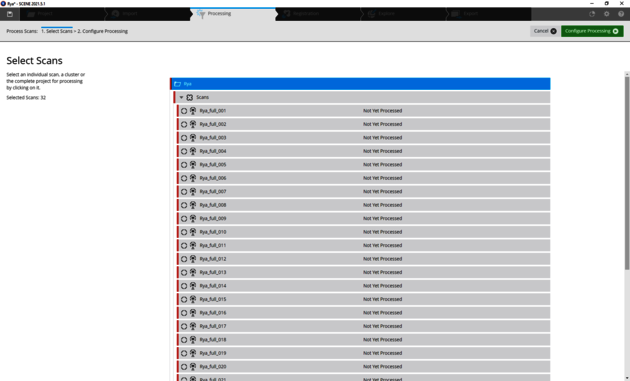
Task: Select the Scans cluster label
Action: pos(202,97)
